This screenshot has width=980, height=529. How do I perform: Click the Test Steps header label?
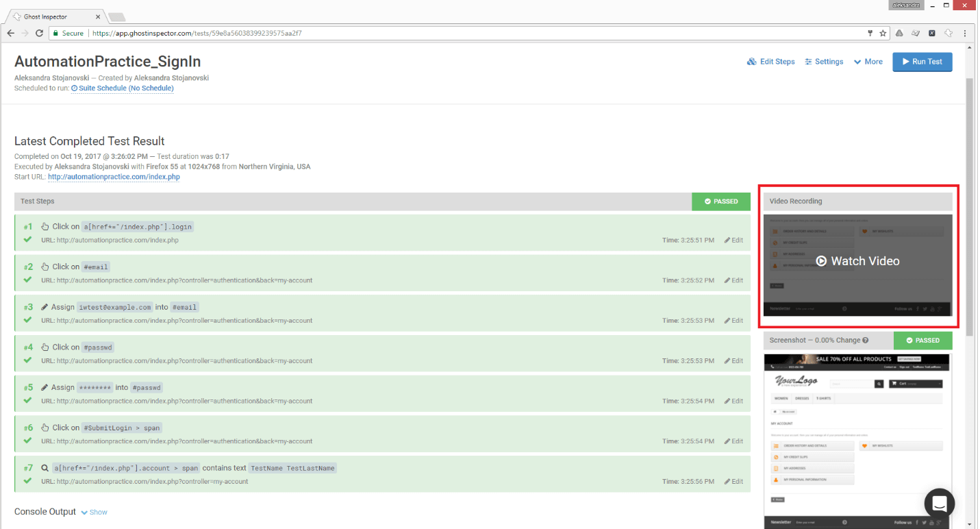(38, 201)
